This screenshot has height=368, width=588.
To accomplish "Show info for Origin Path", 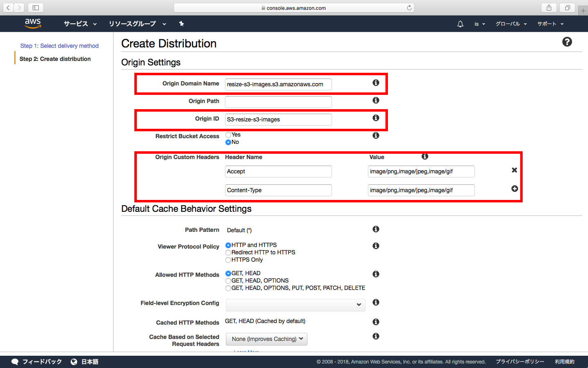I will pos(376,100).
